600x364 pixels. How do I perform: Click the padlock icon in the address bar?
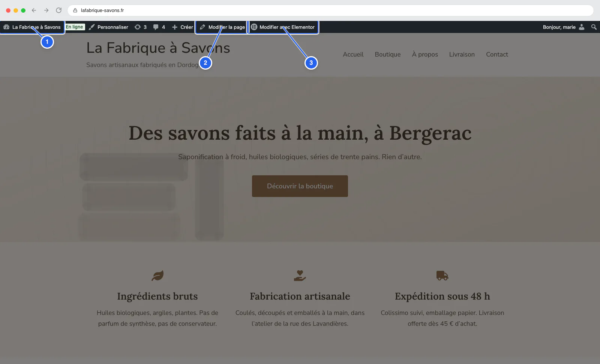(x=75, y=10)
